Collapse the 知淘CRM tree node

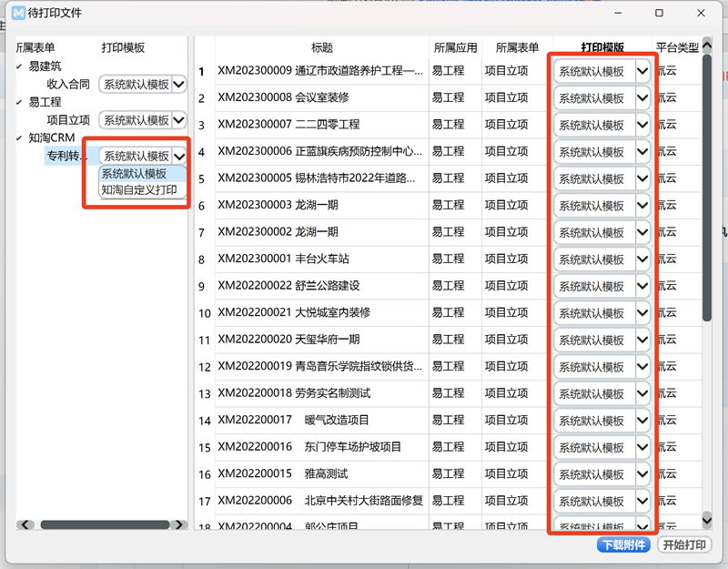tap(19, 138)
